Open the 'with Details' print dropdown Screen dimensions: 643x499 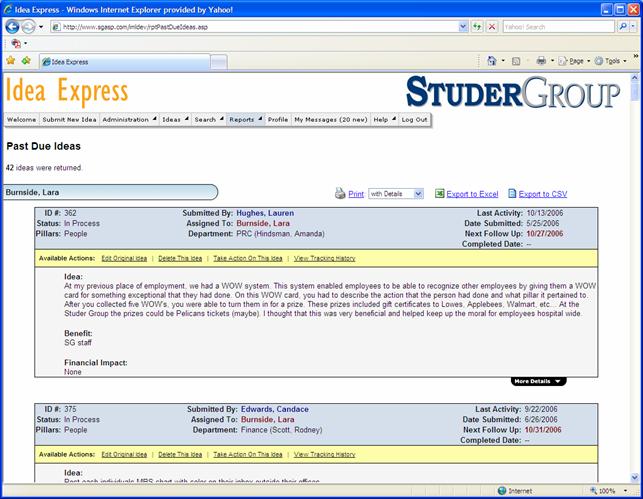(396, 194)
